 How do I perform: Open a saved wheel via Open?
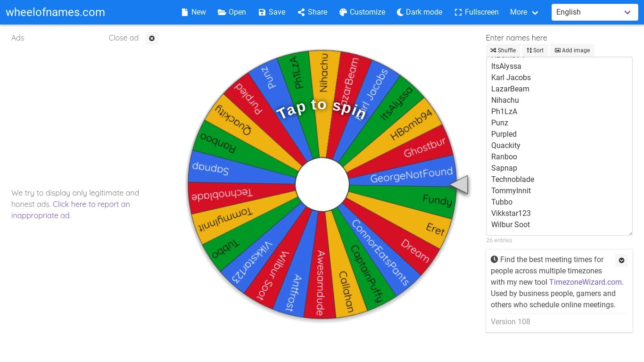231,12
